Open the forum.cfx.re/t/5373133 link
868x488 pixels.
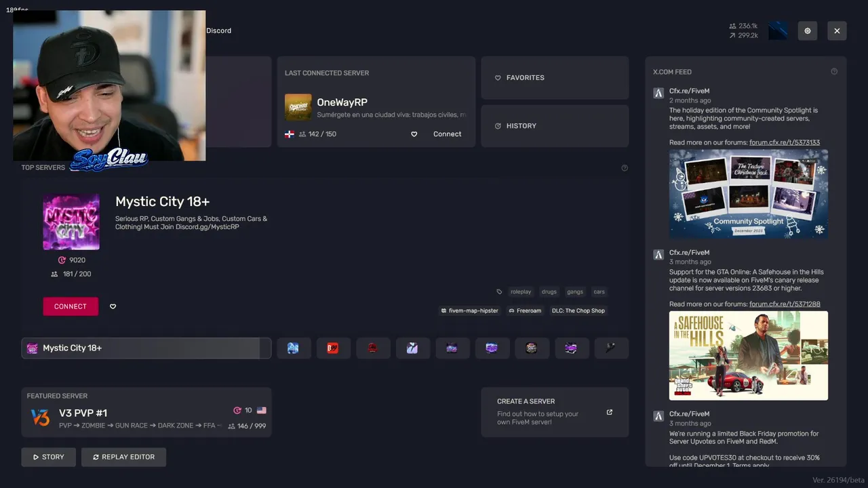click(x=785, y=142)
